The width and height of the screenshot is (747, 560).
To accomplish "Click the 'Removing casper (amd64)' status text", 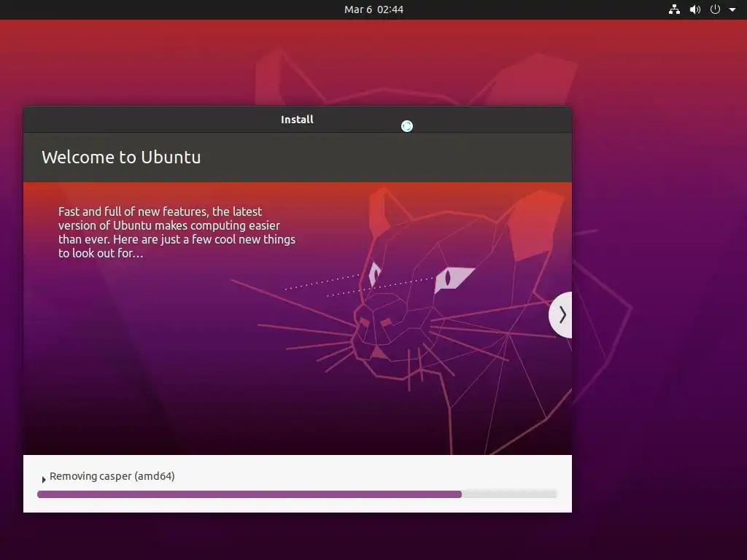I will tap(112, 476).
